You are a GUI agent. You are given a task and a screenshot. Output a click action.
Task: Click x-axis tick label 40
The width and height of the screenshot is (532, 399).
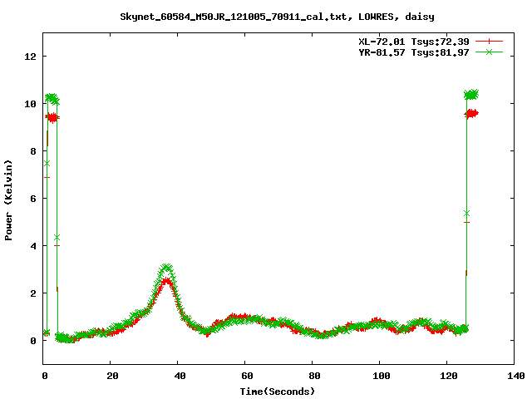click(180, 376)
